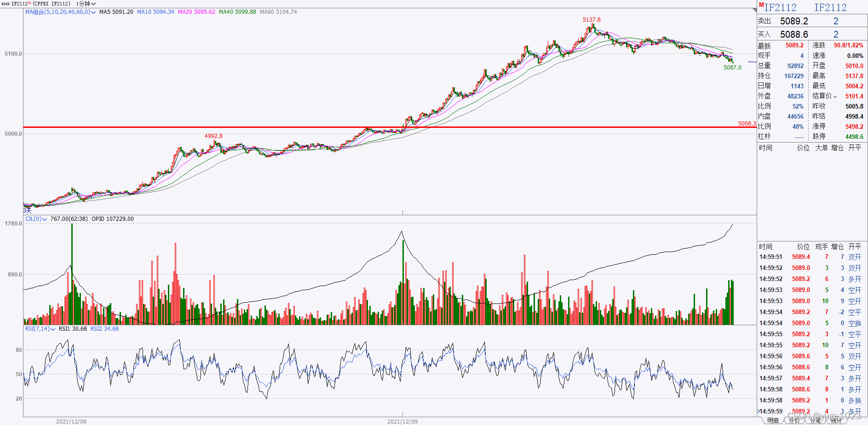Click the red M marker in quote panel title

pyautogui.click(x=761, y=5)
